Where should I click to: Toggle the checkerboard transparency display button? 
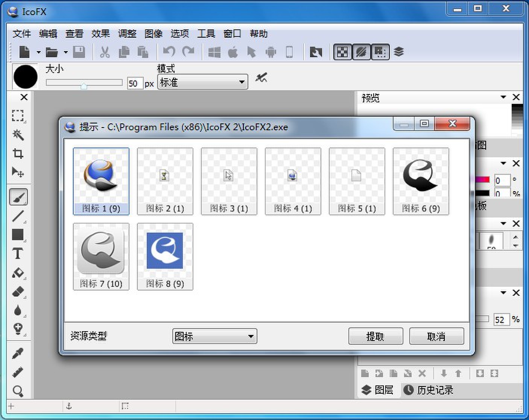(342, 52)
